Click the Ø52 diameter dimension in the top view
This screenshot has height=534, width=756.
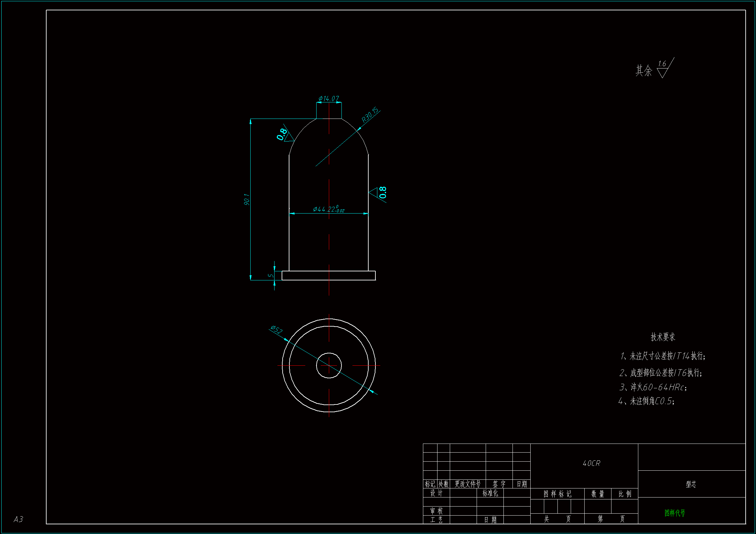click(x=276, y=330)
